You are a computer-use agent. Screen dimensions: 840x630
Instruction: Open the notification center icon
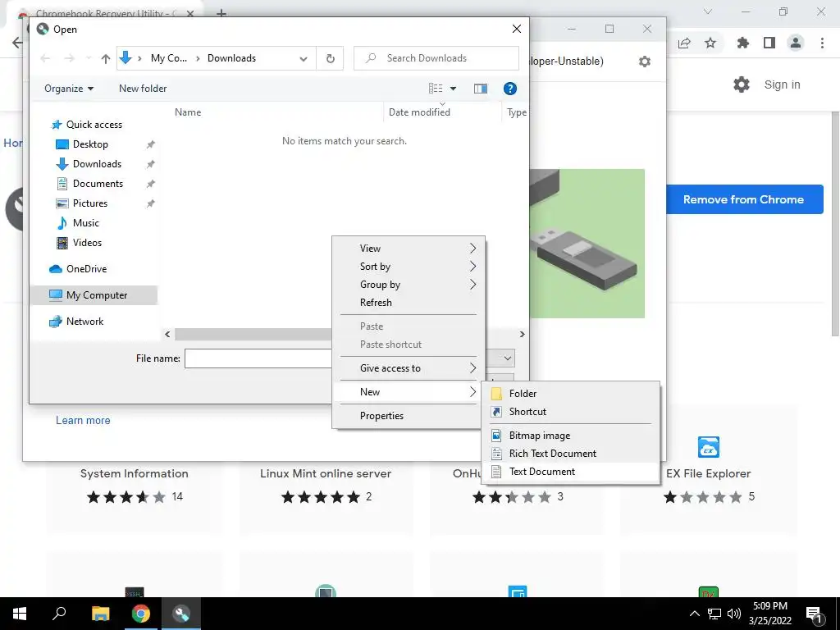click(x=814, y=614)
